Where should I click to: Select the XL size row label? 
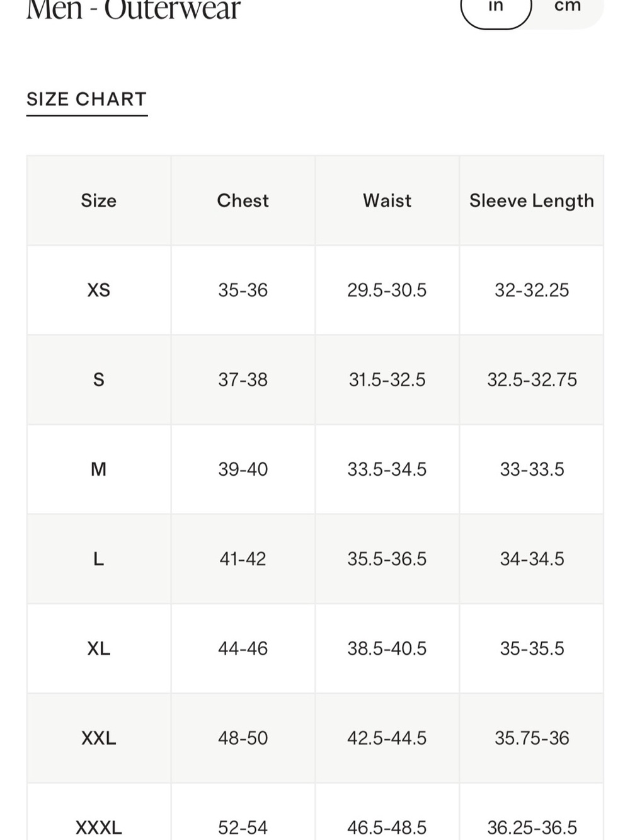[99, 648]
